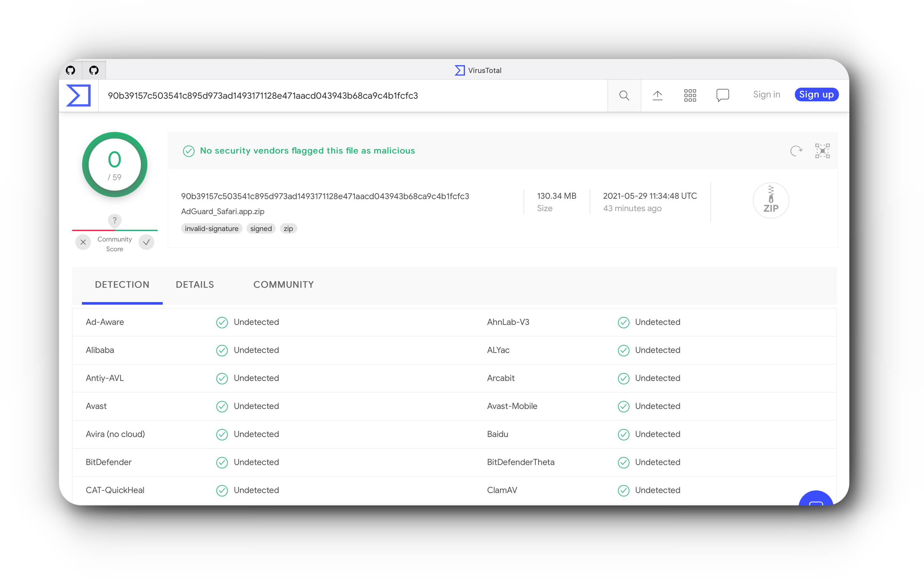Screen dimensions: 924x580
Task: Click the search magnifier icon
Action: [624, 95]
